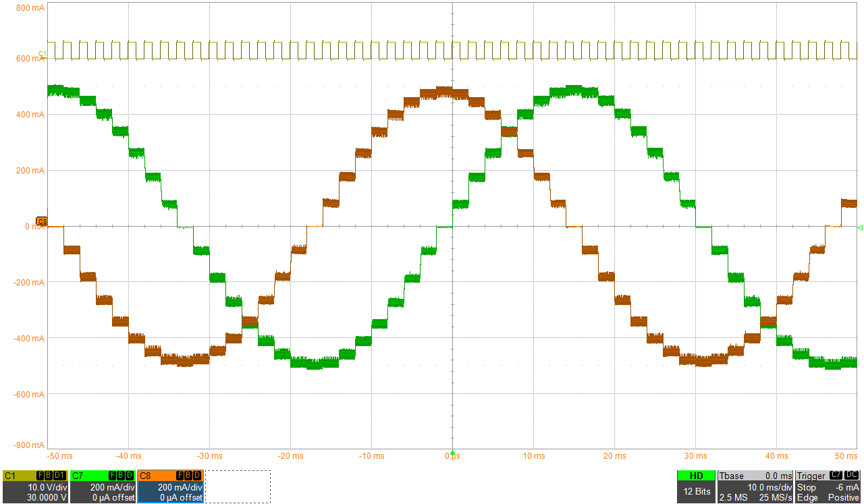
Task: Select the highlighted C8 channel descriptor
Action: point(170,486)
